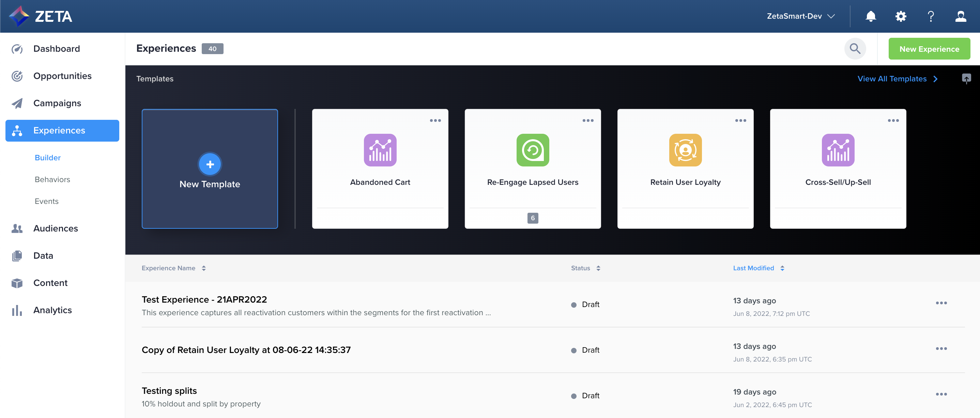
Task: Collapse templates panel via upload arrow icon
Action: [966, 79]
